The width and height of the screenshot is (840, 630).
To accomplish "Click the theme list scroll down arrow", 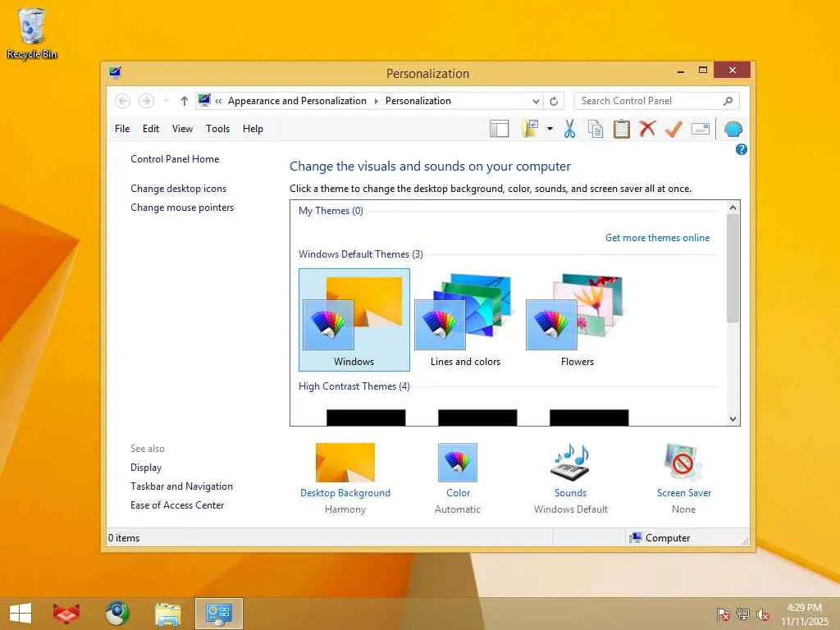I will [733, 419].
